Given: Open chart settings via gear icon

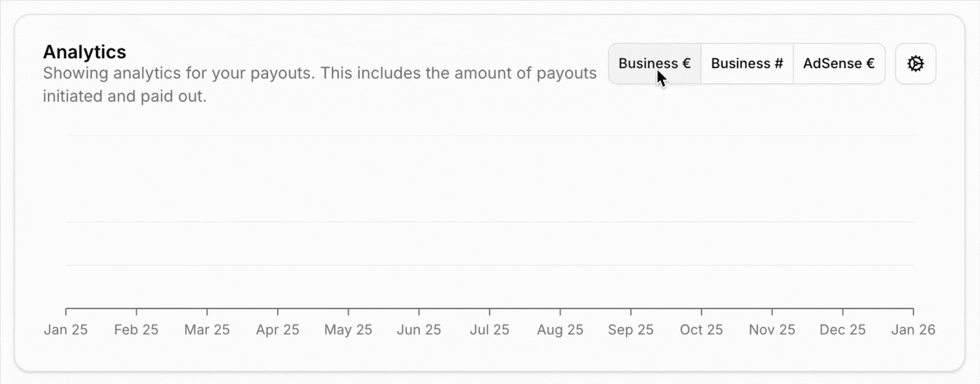Looking at the screenshot, I should [915, 63].
